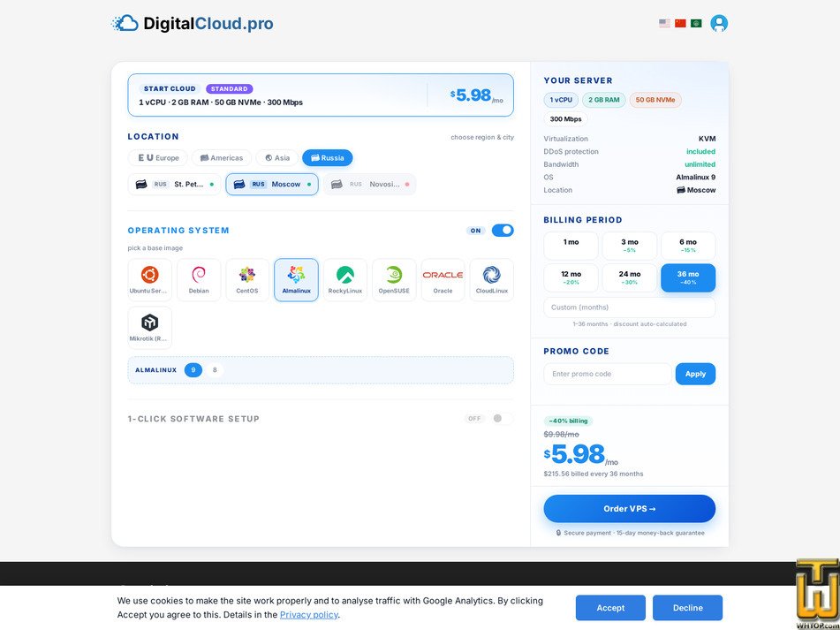Image resolution: width=840 pixels, height=630 pixels.
Task: Choose the 24 mo billing period
Action: click(630, 278)
